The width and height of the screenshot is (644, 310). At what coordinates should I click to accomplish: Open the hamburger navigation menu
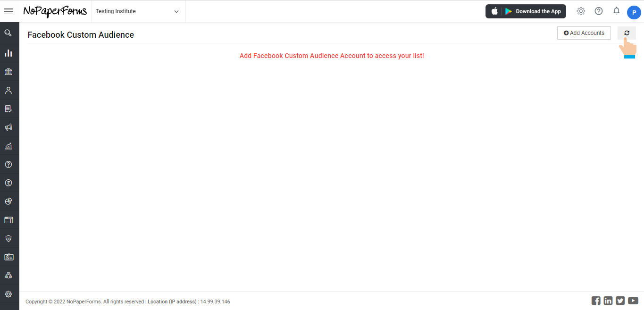(8, 11)
